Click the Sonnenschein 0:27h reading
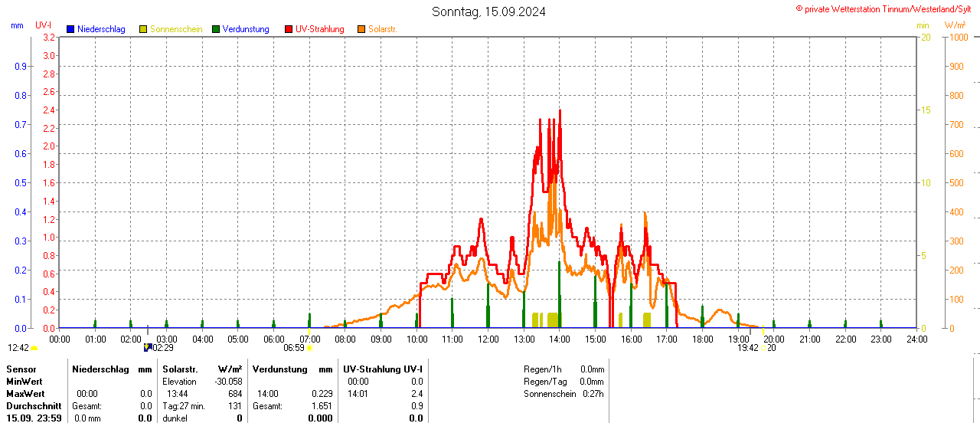980x423 pixels. (x=591, y=394)
